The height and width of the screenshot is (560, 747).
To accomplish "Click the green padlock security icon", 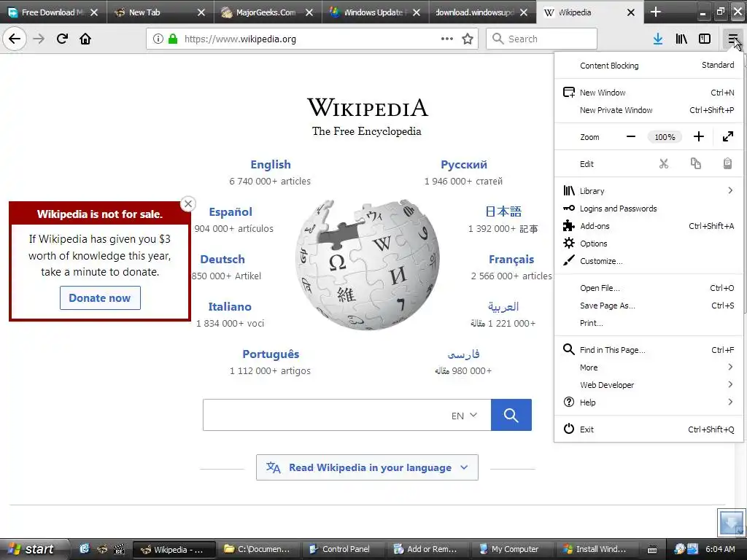I will point(173,39).
